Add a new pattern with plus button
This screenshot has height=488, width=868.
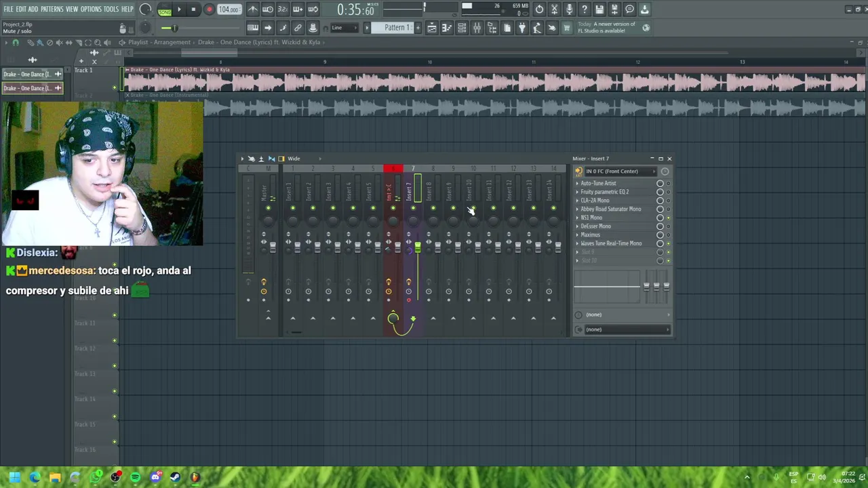[418, 28]
